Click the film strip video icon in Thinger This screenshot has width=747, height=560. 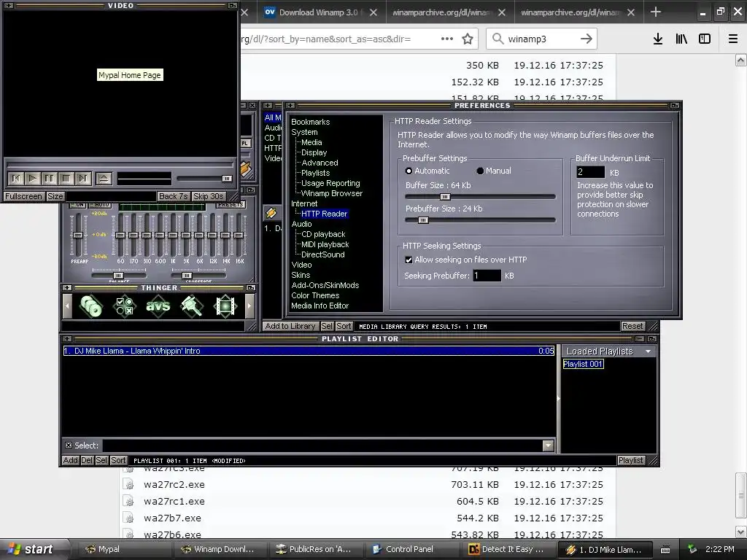(225, 306)
